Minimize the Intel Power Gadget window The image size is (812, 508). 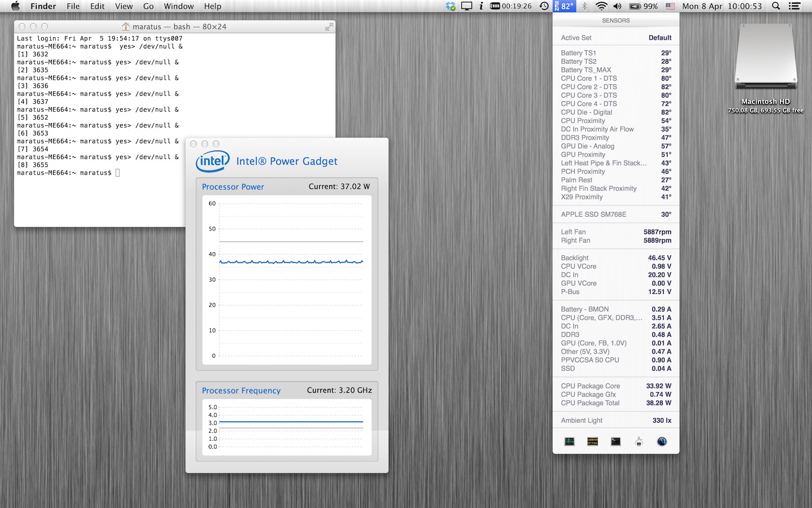(x=205, y=144)
